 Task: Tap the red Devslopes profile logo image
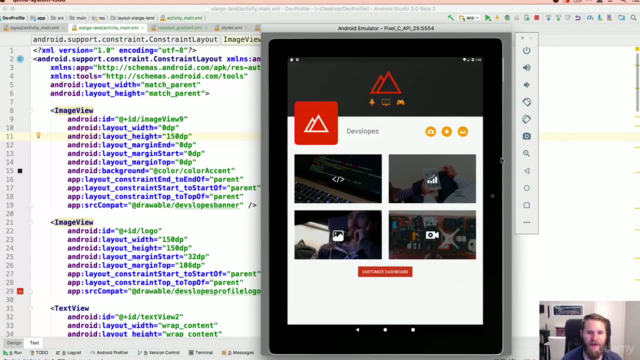[316, 123]
